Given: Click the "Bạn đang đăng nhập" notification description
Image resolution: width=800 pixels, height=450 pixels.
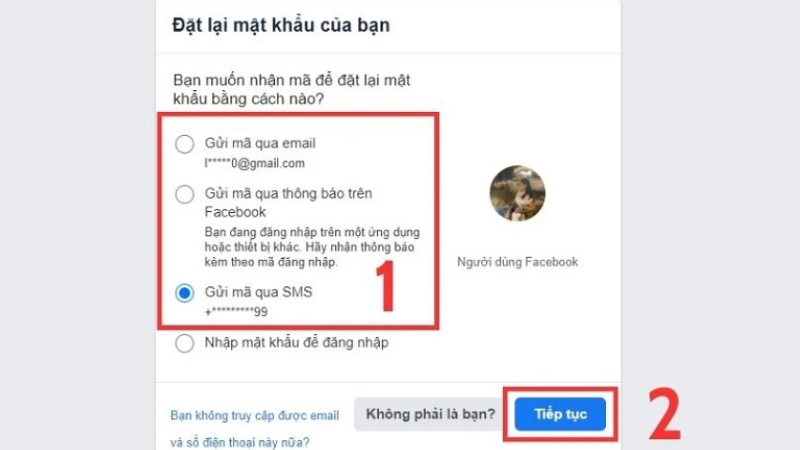Looking at the screenshot, I should (312, 247).
